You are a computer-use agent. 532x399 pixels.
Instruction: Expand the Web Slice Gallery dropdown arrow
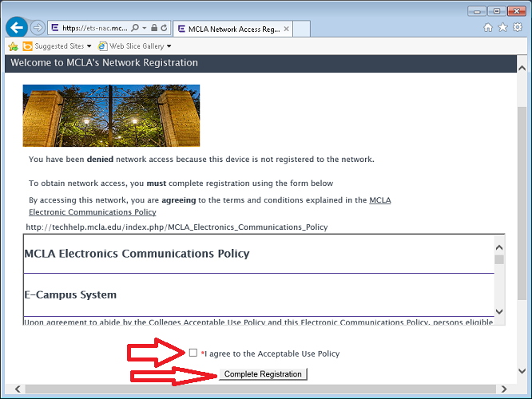[169, 46]
